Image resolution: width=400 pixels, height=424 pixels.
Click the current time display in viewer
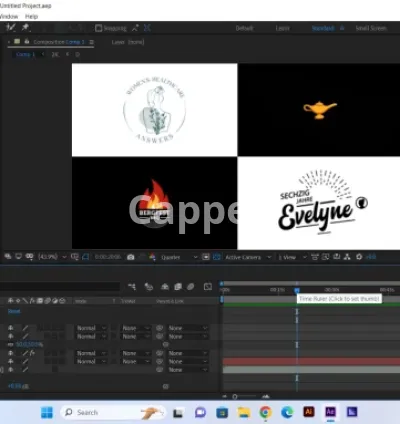tap(108, 257)
